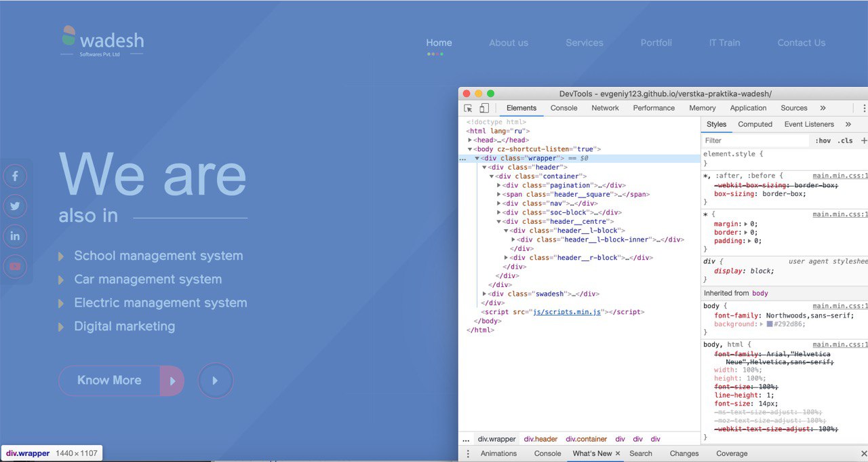Select div.header in the breadcrumb bar
Viewport: 868px width, 462px height.
[540, 439]
